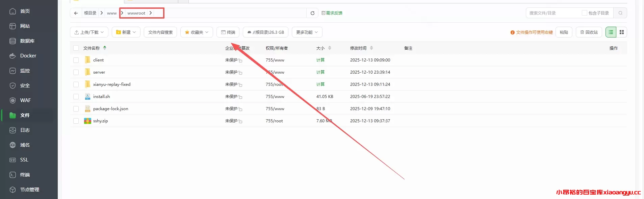644x199 pixels.
Task: Check the xianyu-replay-fixed row checkbox
Action: (76, 84)
